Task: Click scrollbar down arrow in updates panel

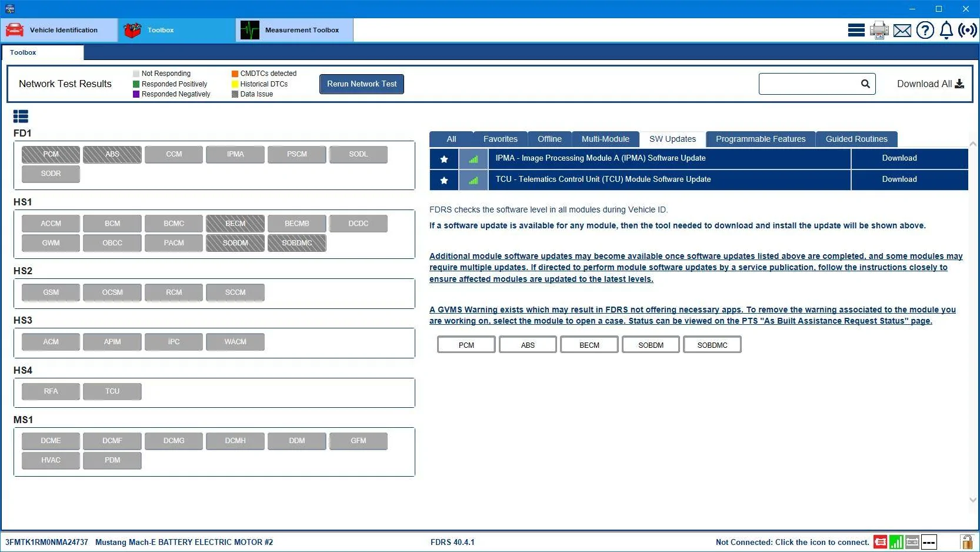Action: pos(972,500)
